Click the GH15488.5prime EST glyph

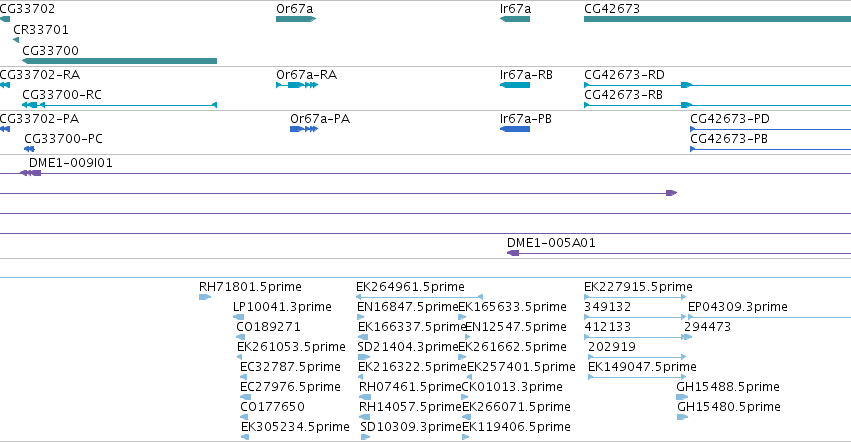(682, 397)
